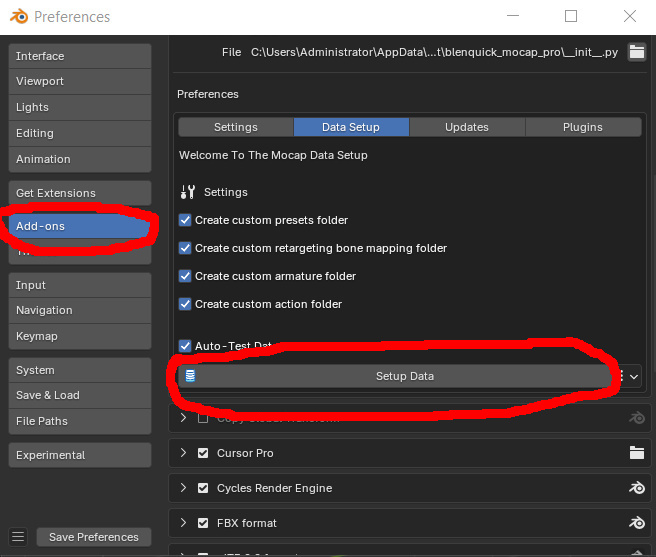
Task: Click the folder icon on Cursor Pro row
Action: point(637,453)
